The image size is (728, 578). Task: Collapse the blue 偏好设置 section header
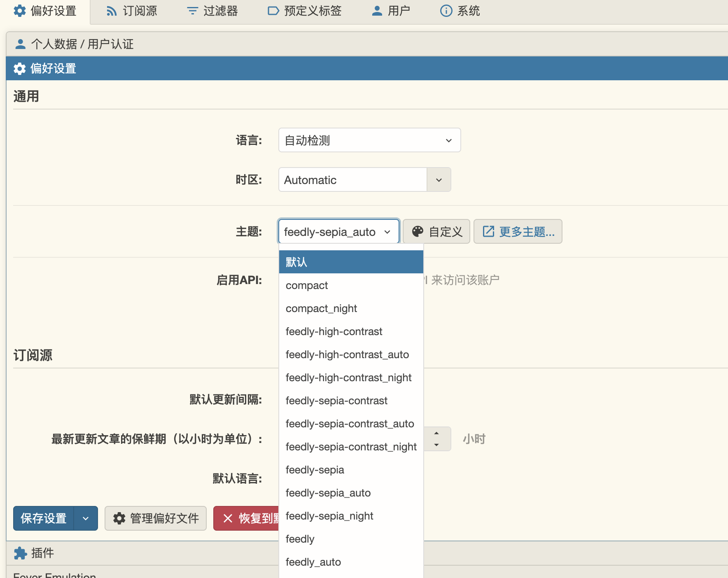tap(367, 68)
